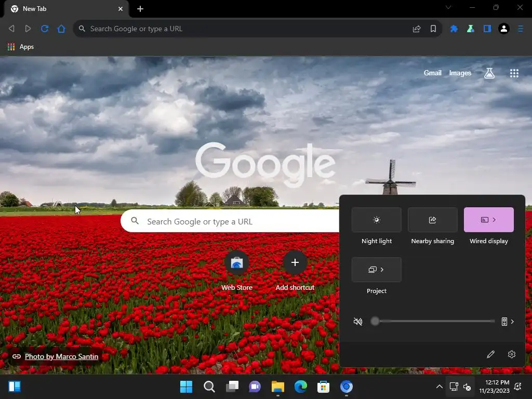532x399 pixels.
Task: Go forward using the browser forward arrow
Action: coord(28,29)
